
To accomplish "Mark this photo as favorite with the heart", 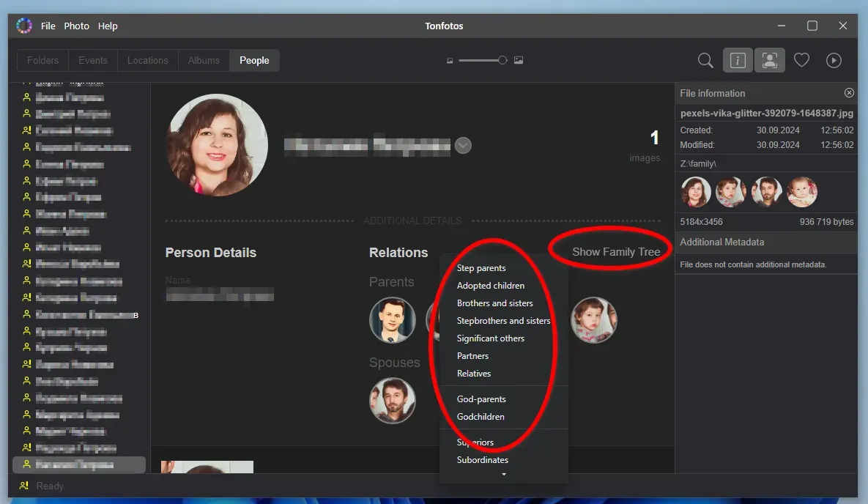I will 801,60.
